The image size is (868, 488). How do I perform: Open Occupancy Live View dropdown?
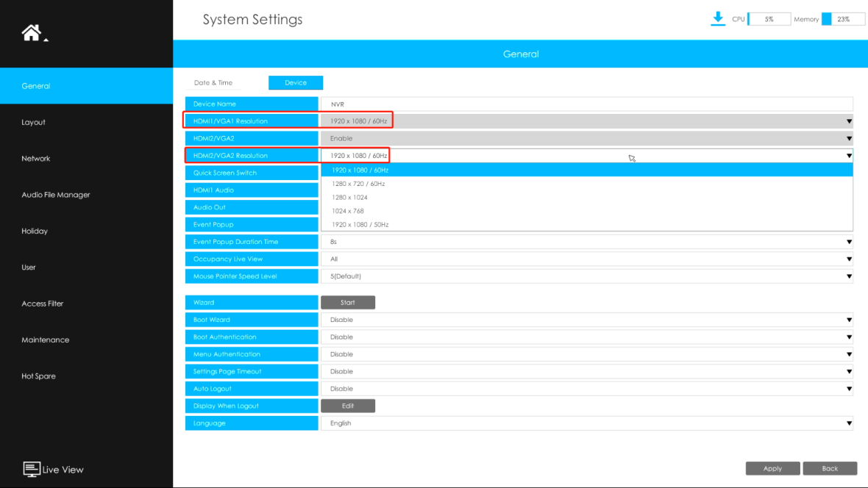point(587,259)
